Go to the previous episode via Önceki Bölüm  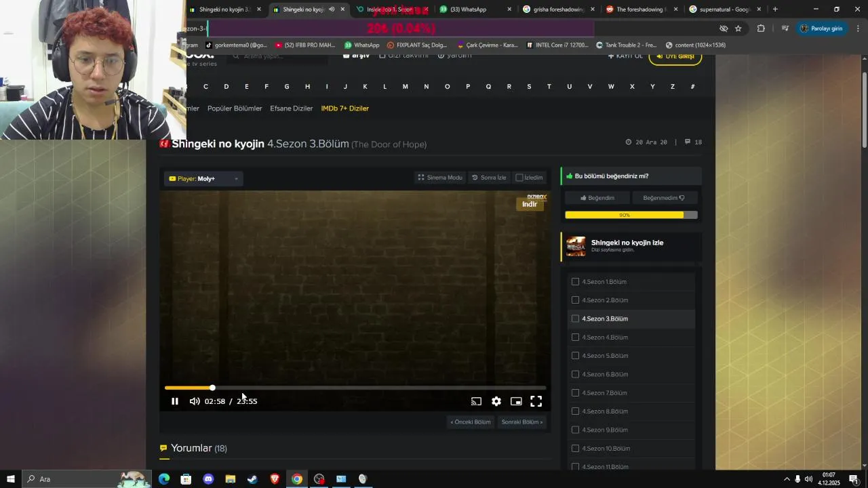(471, 422)
